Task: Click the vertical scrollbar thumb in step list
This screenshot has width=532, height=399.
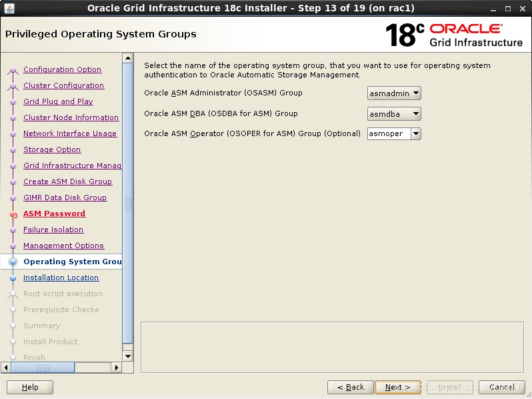Action: (x=128, y=204)
